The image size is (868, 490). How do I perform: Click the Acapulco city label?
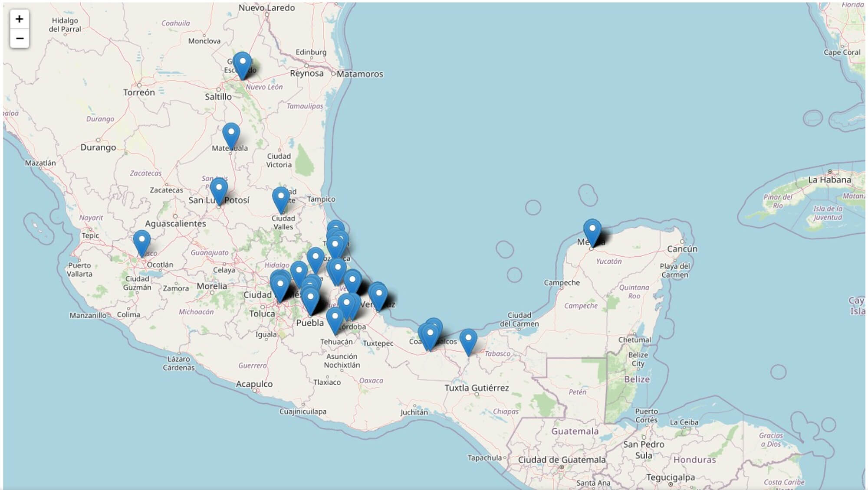pos(254,384)
